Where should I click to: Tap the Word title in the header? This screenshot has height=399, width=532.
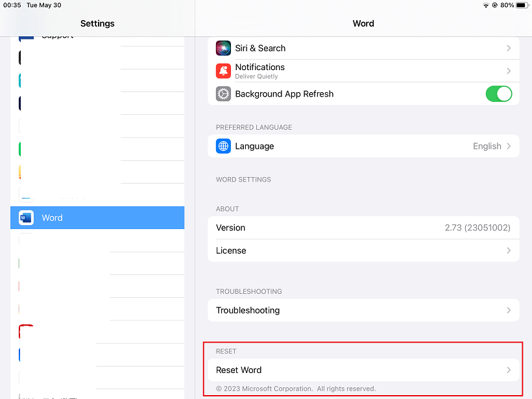click(363, 23)
